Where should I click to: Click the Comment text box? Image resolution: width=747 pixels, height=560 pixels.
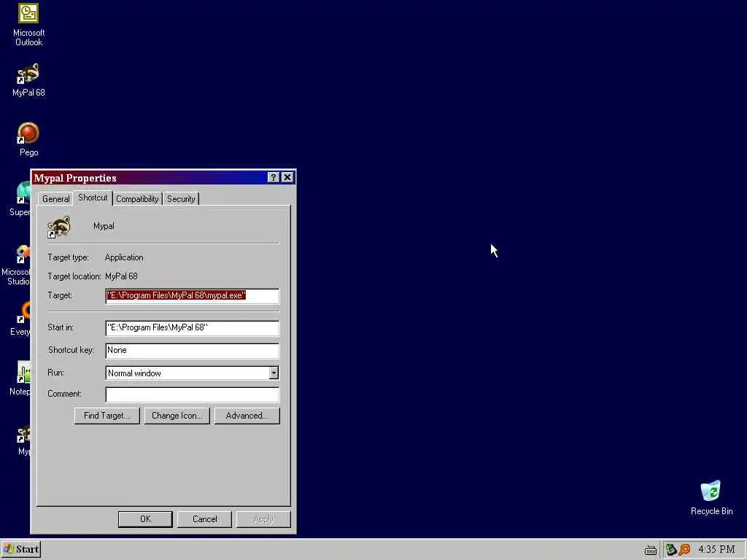[x=193, y=394]
